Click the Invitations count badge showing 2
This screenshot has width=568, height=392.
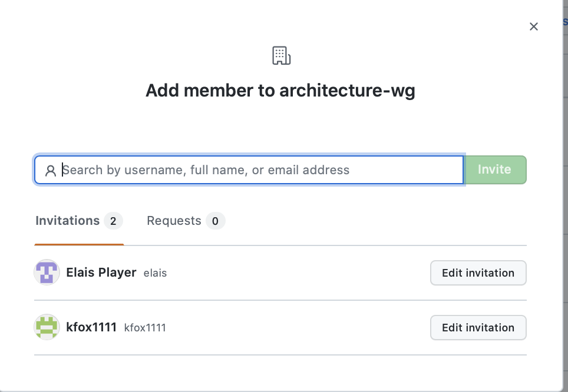[x=114, y=220]
